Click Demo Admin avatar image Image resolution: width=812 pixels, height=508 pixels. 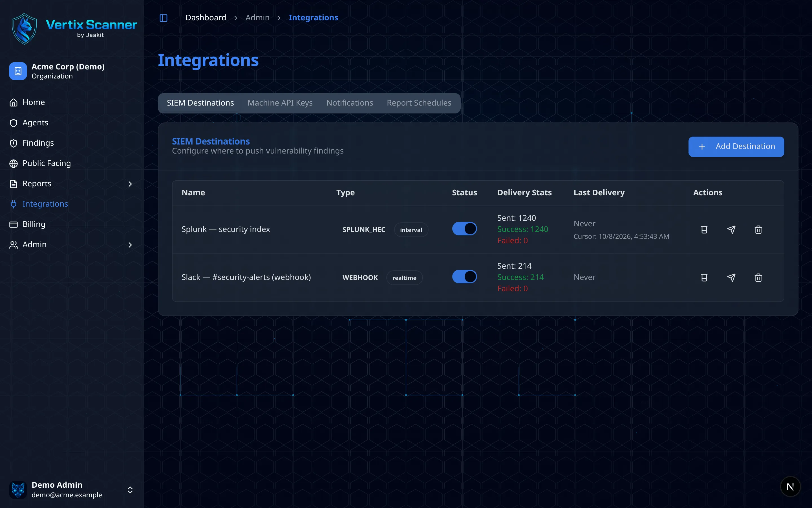pos(18,490)
